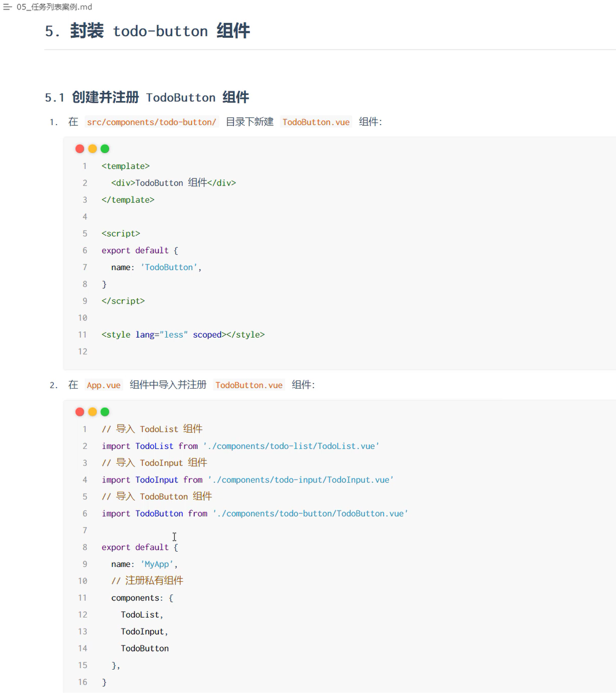Click 'TodoInput,' in components object

144,632
